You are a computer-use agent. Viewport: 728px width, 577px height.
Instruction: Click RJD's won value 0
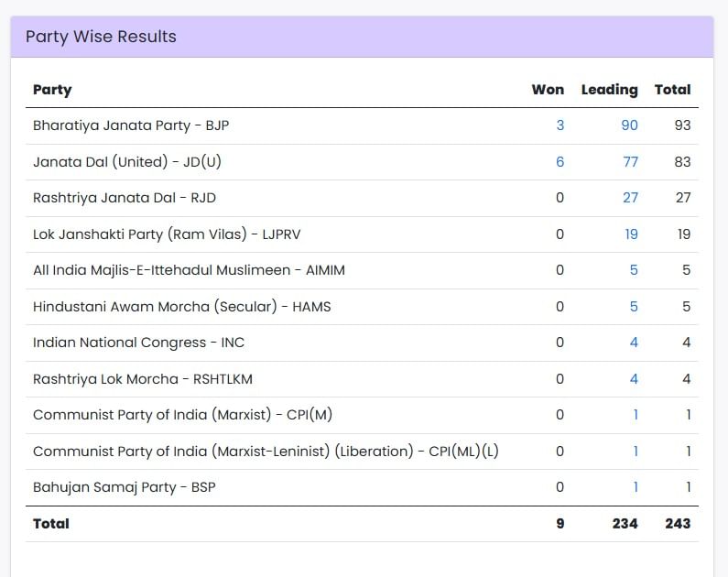560,198
